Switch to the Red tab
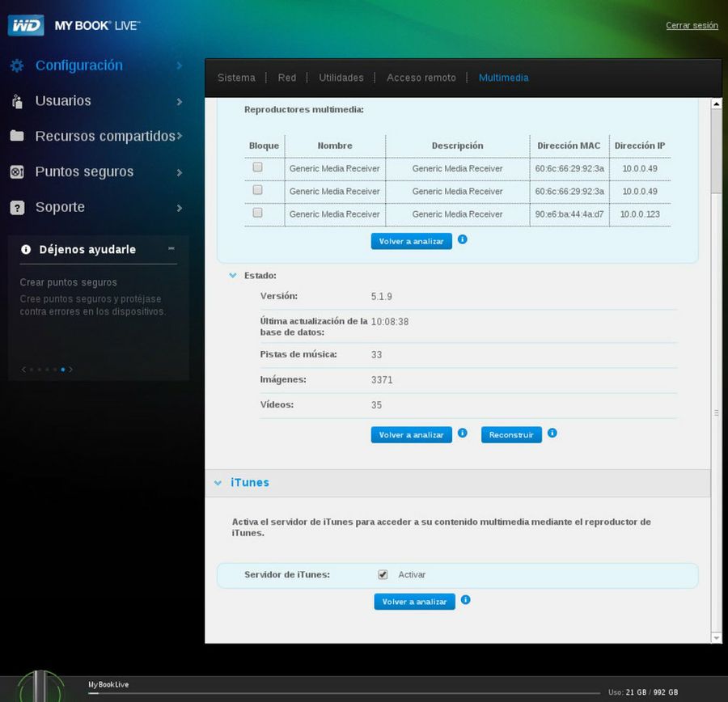This screenshot has height=702, width=728. click(x=287, y=78)
